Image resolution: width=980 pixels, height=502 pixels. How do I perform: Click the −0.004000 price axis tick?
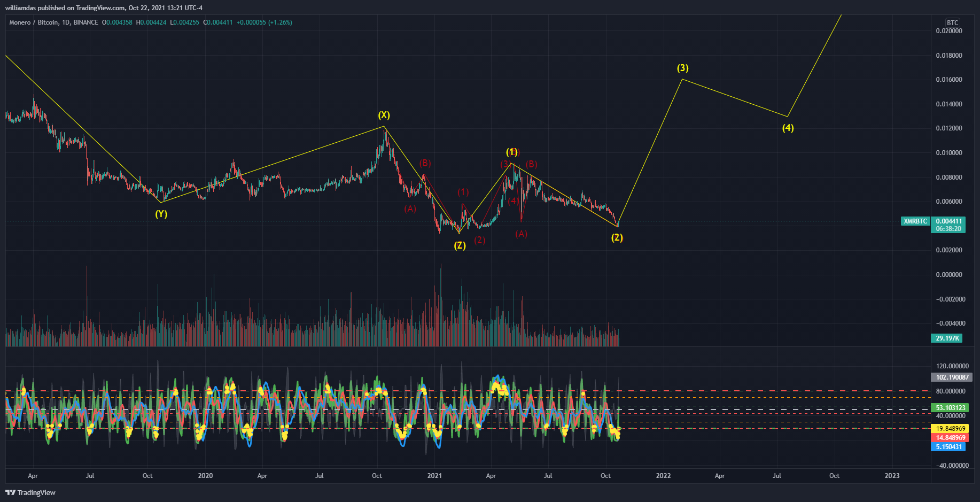951,323
